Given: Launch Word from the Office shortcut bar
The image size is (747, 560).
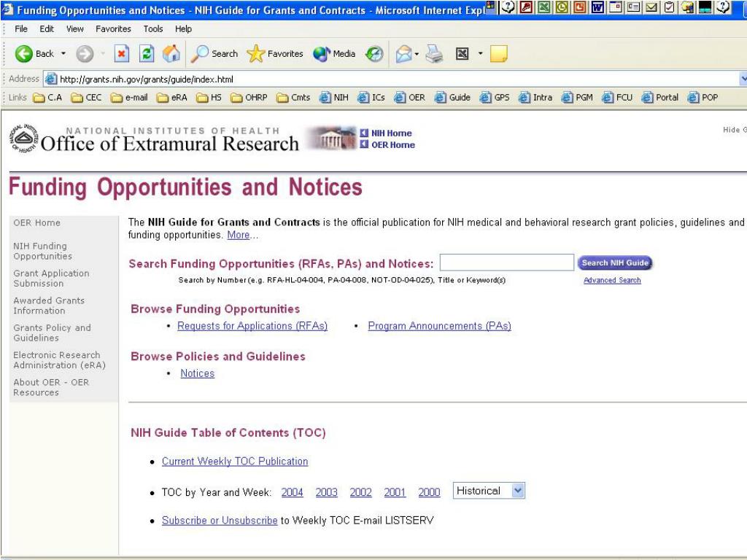Looking at the screenshot, I should [597, 7].
